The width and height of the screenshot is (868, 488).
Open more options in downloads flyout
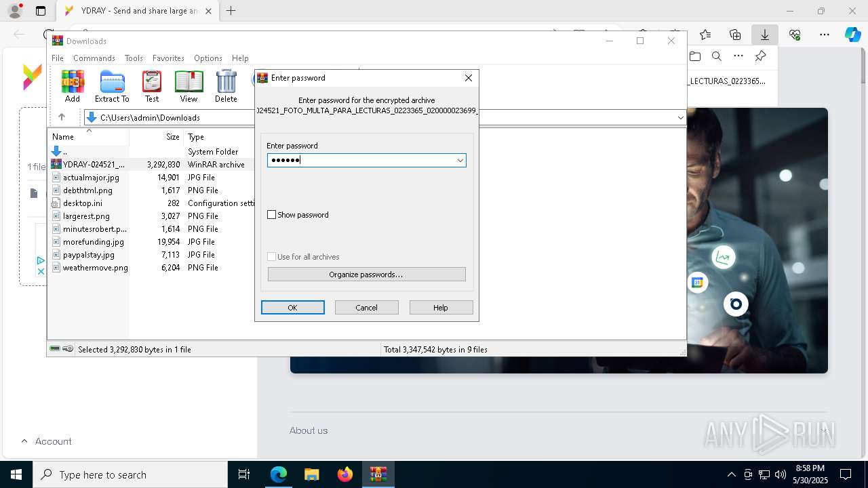[x=738, y=56]
